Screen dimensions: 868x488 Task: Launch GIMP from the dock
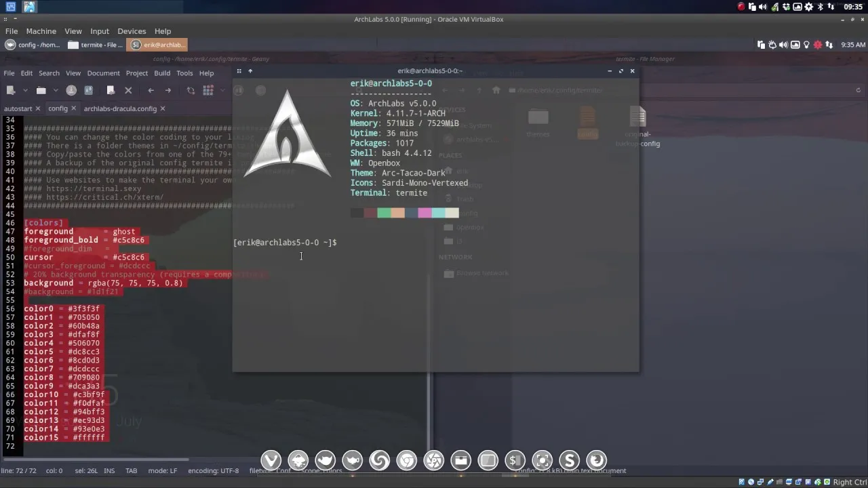click(x=327, y=460)
